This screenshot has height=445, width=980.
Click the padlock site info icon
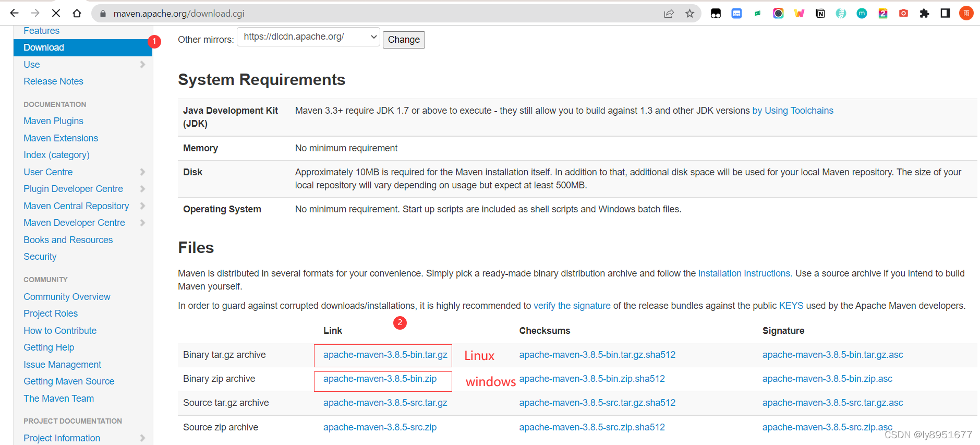pyautogui.click(x=103, y=14)
